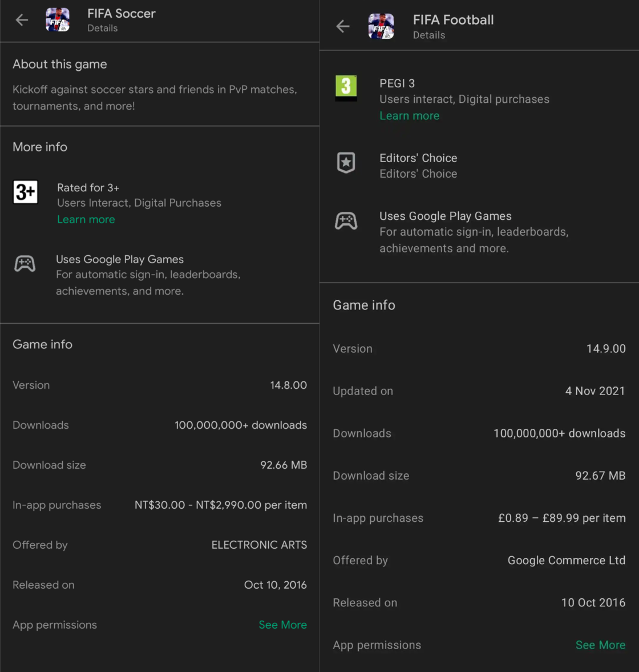Select the FIFA Soccer title text
Viewport: 639px width, 672px height.
[x=121, y=14]
